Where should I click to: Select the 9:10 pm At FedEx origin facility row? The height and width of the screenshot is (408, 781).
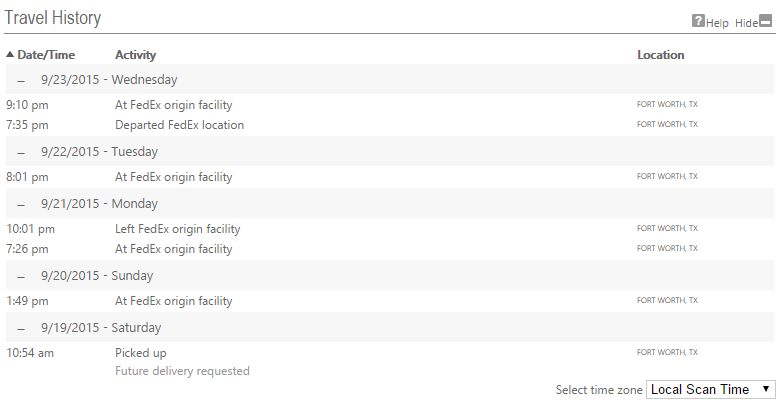pyautogui.click(x=390, y=105)
